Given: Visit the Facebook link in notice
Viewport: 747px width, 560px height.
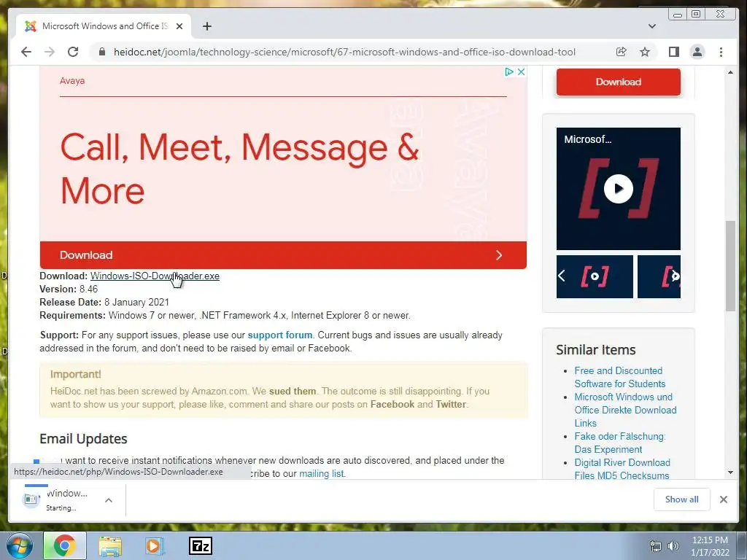Looking at the screenshot, I should 392,404.
